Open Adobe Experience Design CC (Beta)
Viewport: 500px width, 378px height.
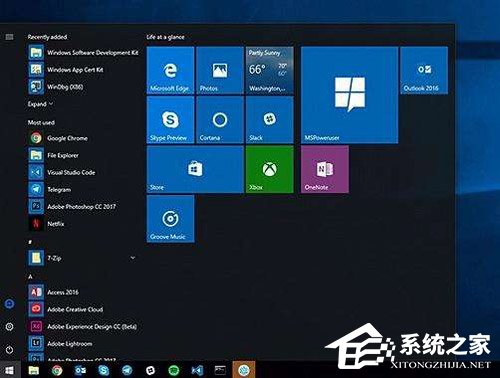(83, 327)
